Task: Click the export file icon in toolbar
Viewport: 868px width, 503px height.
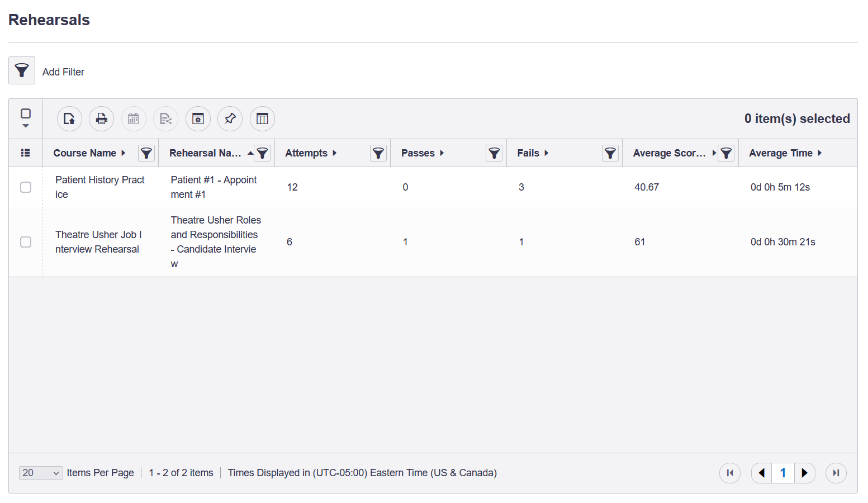Action: point(69,118)
